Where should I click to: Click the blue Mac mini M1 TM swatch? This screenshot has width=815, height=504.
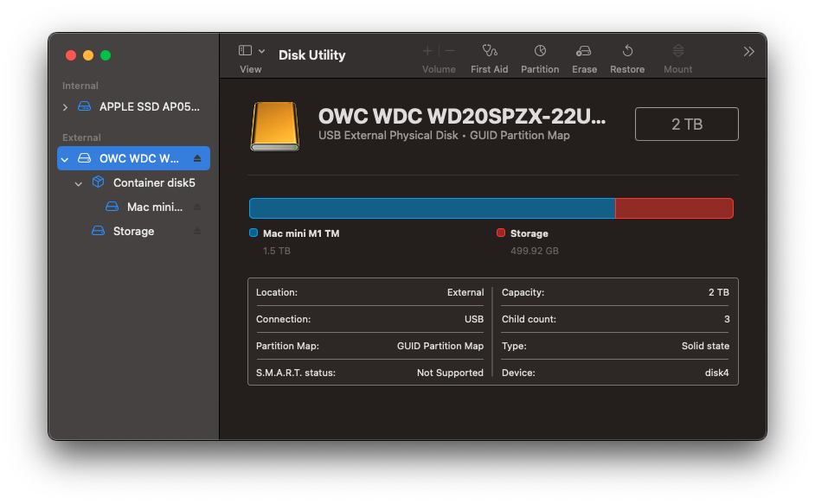[x=253, y=233]
